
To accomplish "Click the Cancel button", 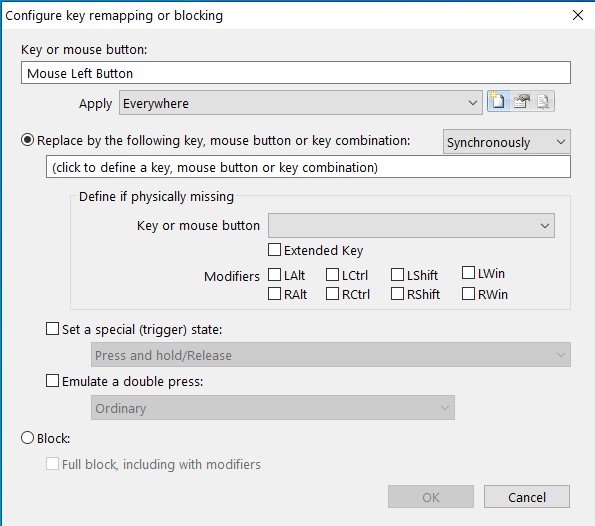I will coord(527,497).
